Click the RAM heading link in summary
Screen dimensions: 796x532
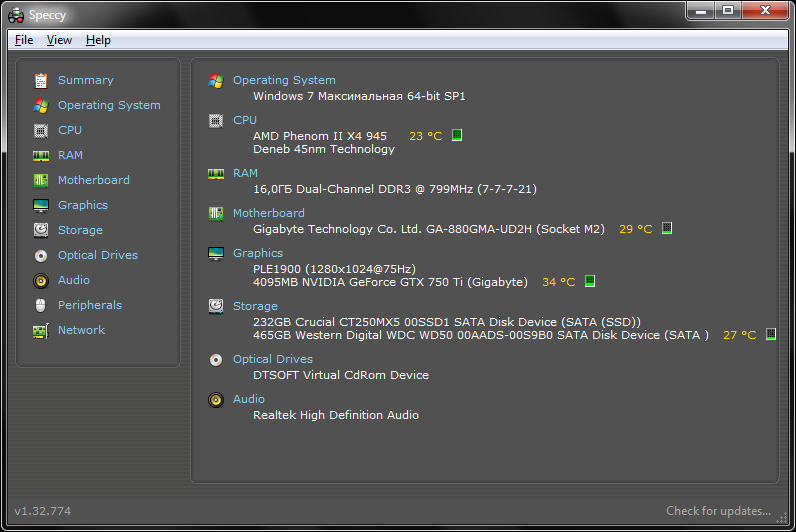pos(245,173)
